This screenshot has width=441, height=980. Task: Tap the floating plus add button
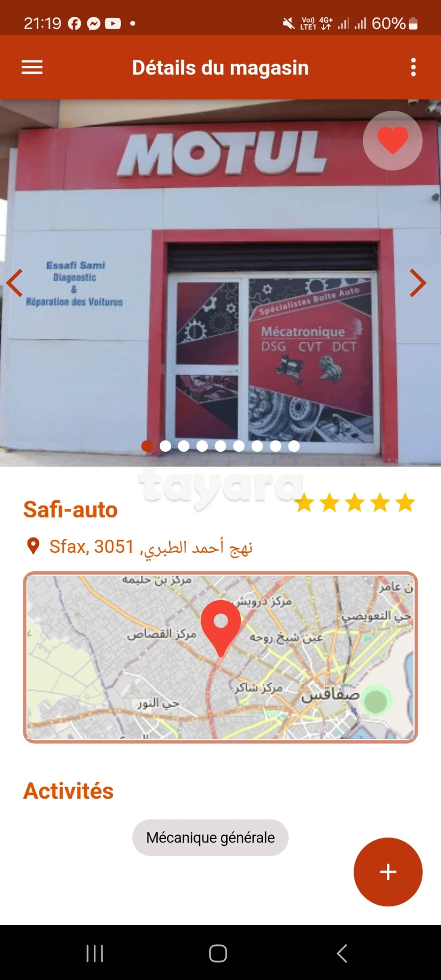[388, 872]
